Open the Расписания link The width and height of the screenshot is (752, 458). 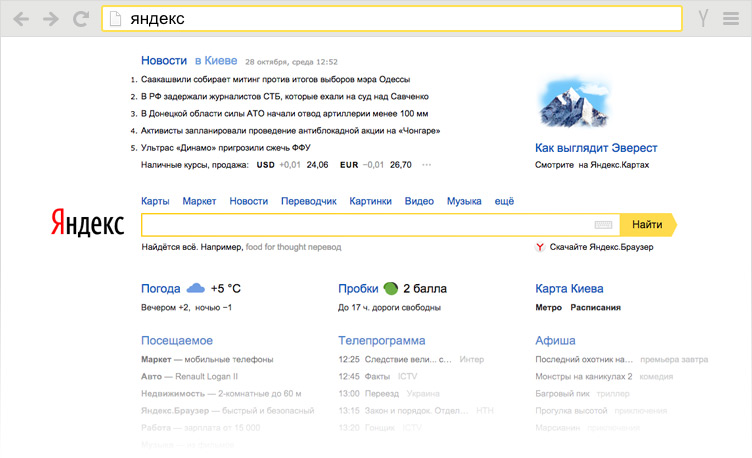[595, 307]
